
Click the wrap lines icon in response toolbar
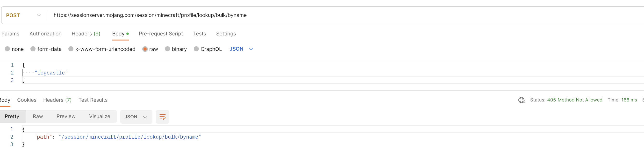[x=162, y=117]
